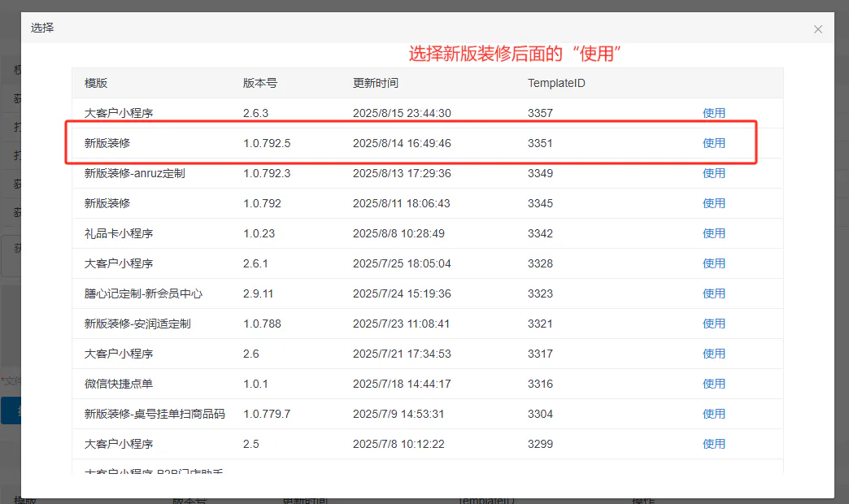This screenshot has width=849, height=504.
Task: Click the 版本号 column header
Action: 260,83
